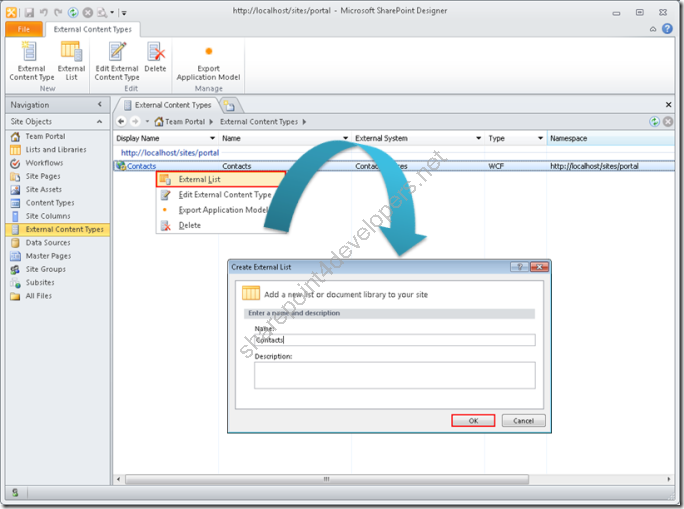
Task: Click Help button in Create External List dialog
Action: [x=519, y=267]
